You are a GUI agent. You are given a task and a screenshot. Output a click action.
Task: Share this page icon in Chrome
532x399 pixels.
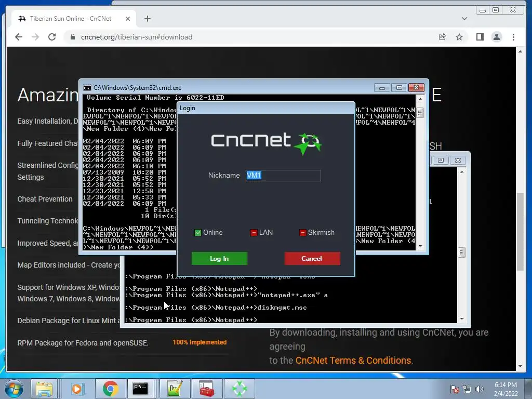tap(443, 37)
